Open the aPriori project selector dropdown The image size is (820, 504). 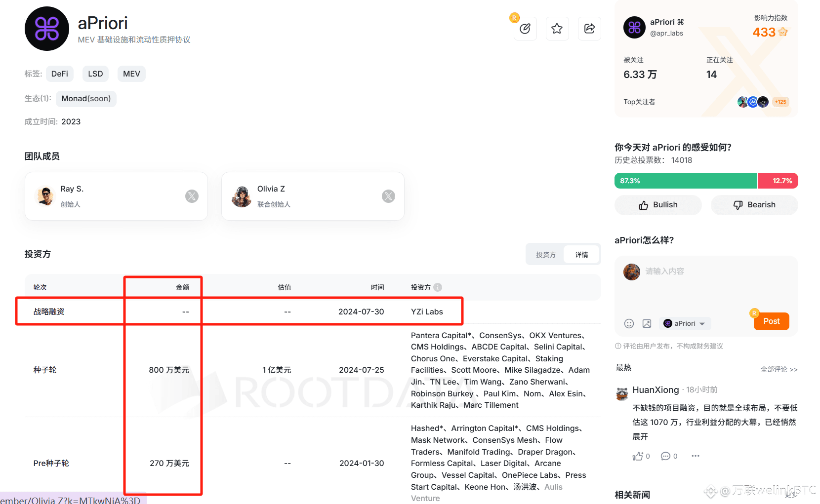click(x=685, y=323)
